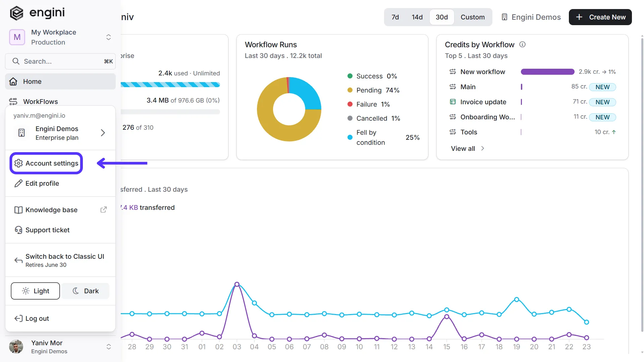Viewport: 644px width, 362px height.
Task: Click the Account settings gear icon
Action: coord(18,163)
